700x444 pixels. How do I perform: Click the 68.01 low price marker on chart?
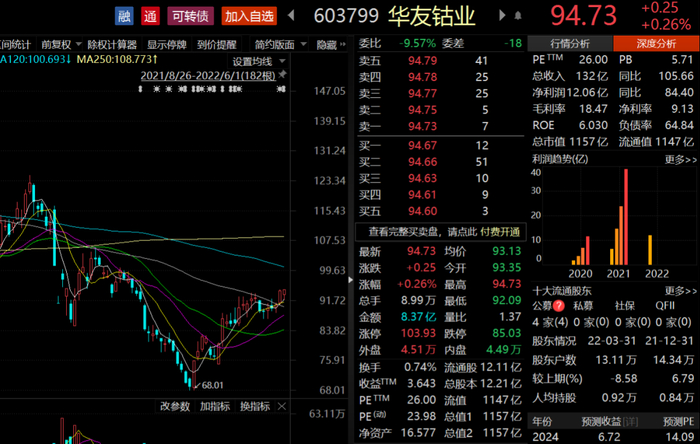click(x=212, y=385)
